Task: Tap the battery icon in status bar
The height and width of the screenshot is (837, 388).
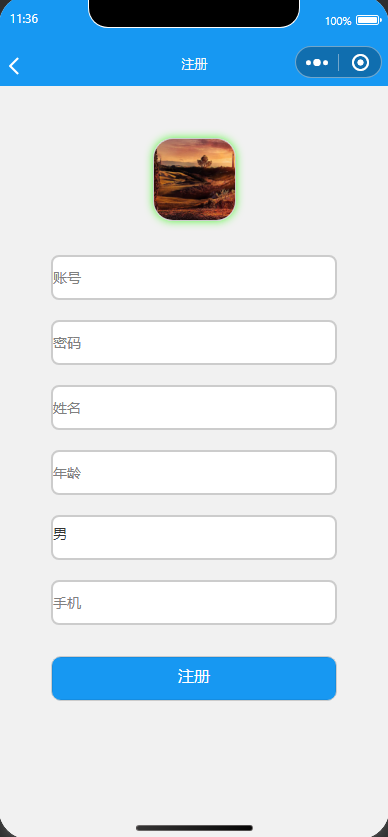Action: click(x=368, y=20)
